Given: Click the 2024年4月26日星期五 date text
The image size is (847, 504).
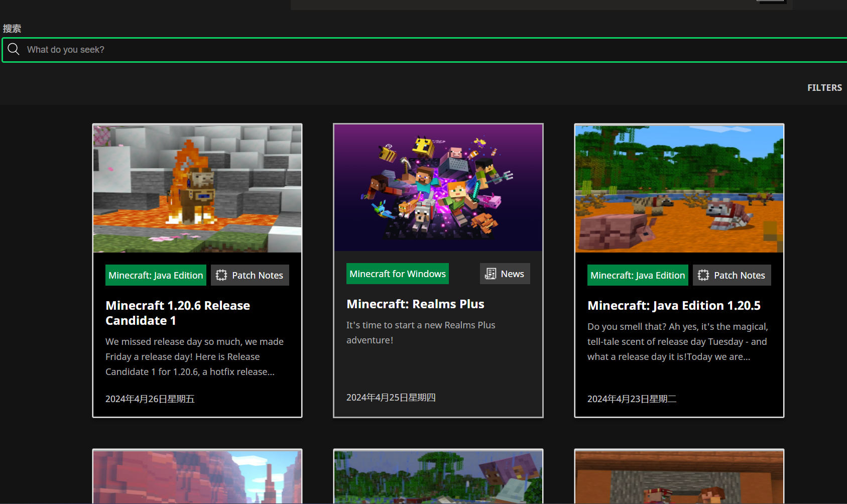Looking at the screenshot, I should [x=150, y=399].
